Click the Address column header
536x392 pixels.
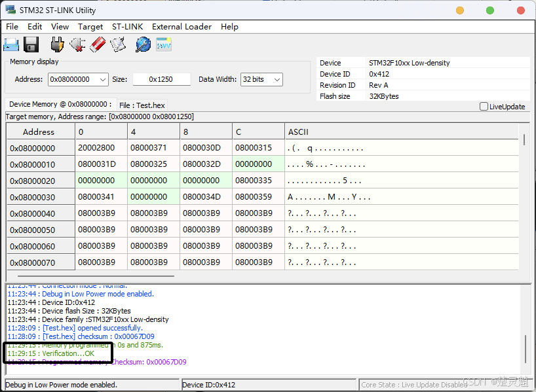click(41, 132)
